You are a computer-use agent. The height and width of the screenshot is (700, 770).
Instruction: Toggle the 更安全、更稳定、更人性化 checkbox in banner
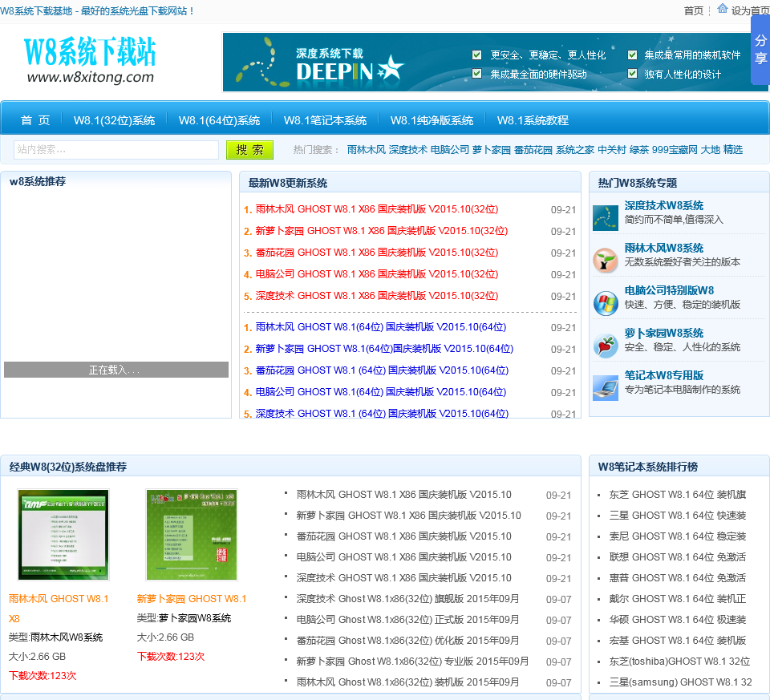476,55
